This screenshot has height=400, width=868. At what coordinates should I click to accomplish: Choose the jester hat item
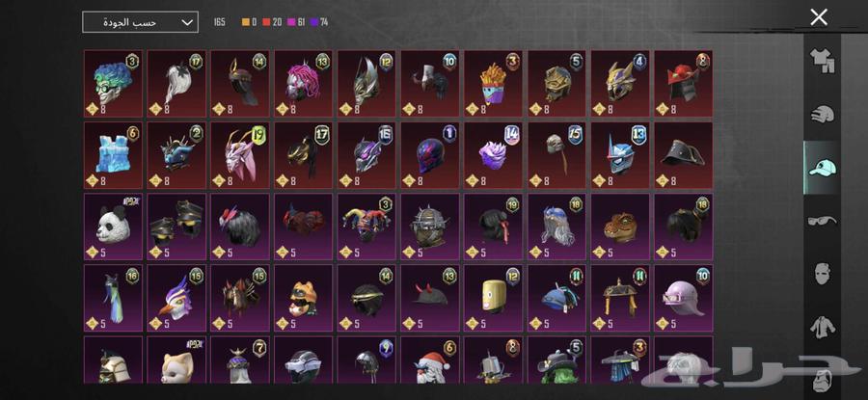point(367,227)
